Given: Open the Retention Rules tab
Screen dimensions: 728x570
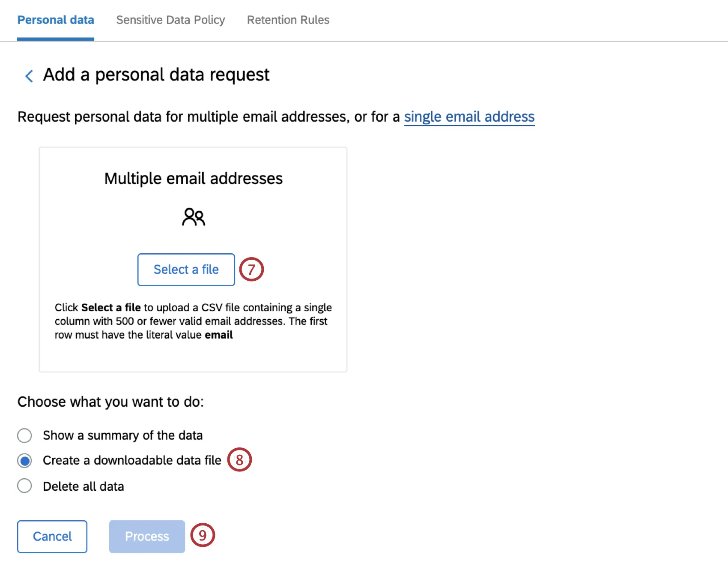Looking at the screenshot, I should point(288,20).
